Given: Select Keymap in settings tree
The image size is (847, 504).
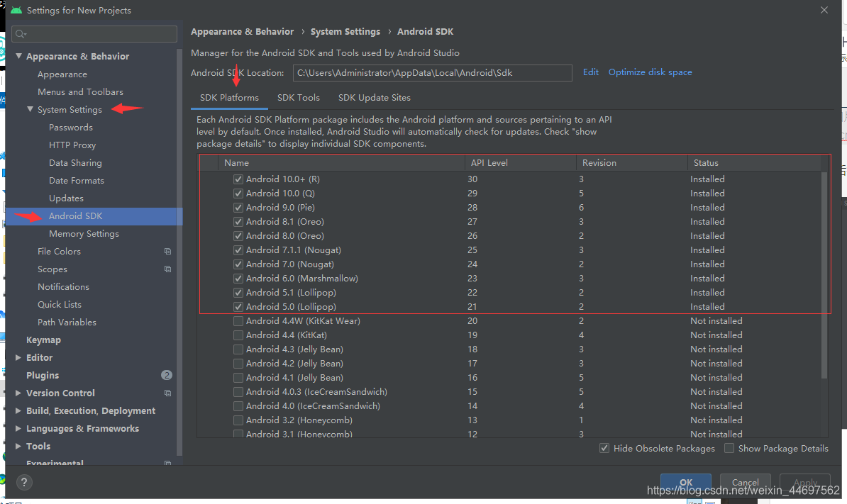Looking at the screenshot, I should [43, 340].
